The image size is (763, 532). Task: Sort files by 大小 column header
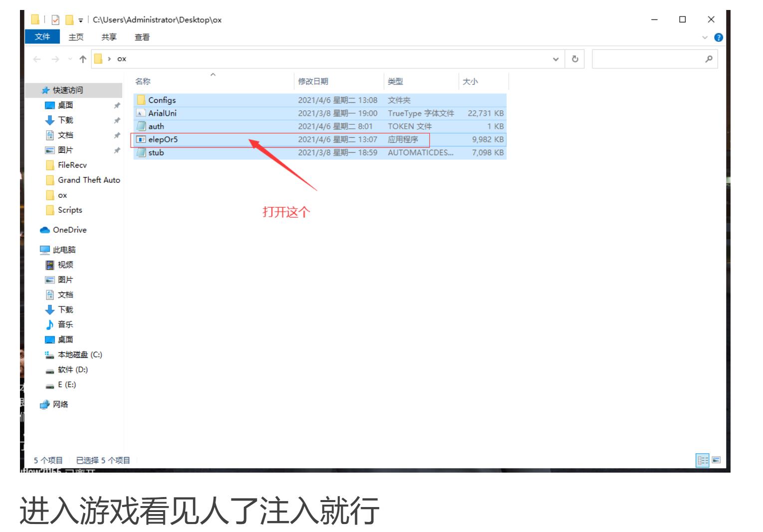tap(470, 81)
